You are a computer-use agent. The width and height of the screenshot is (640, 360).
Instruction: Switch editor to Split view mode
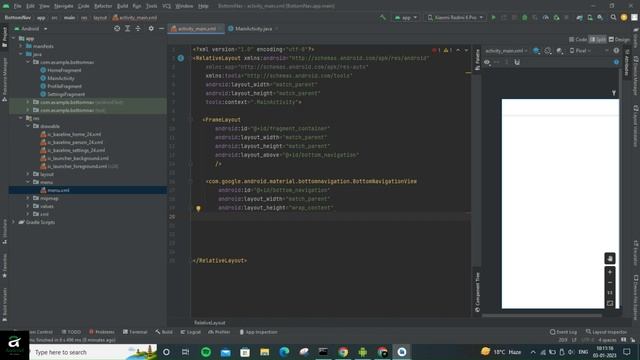tap(598, 39)
